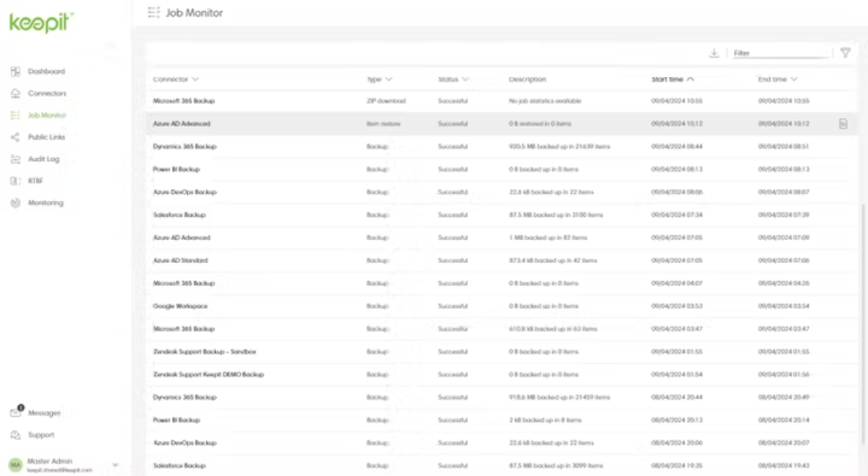
Task: Click 'No job statistics available' text
Action: click(545, 101)
